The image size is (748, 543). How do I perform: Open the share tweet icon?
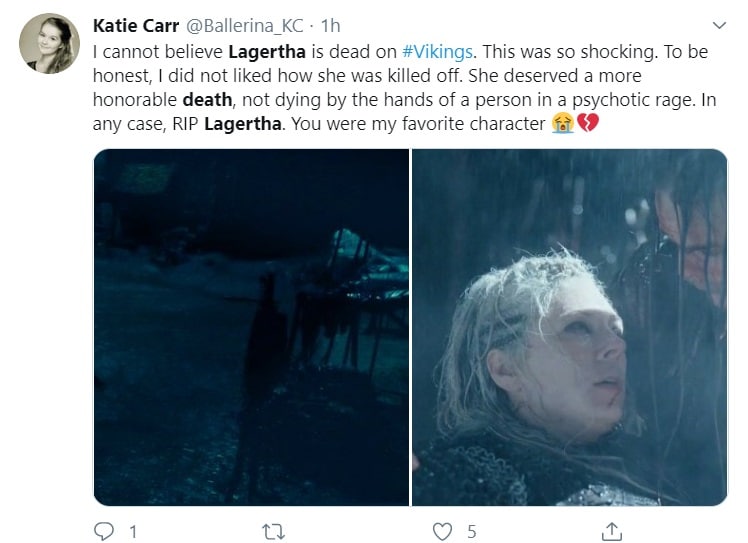pos(611,531)
